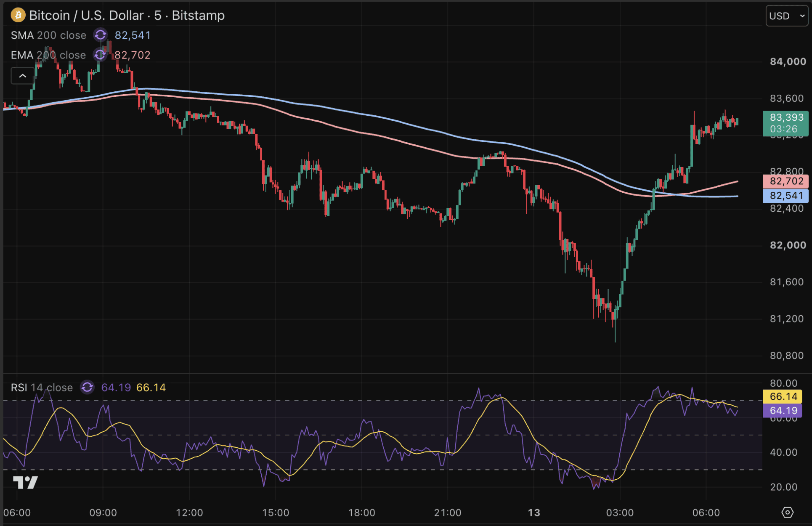812x526 pixels.
Task: Click the 80,800 price axis label
Action: 787,356
